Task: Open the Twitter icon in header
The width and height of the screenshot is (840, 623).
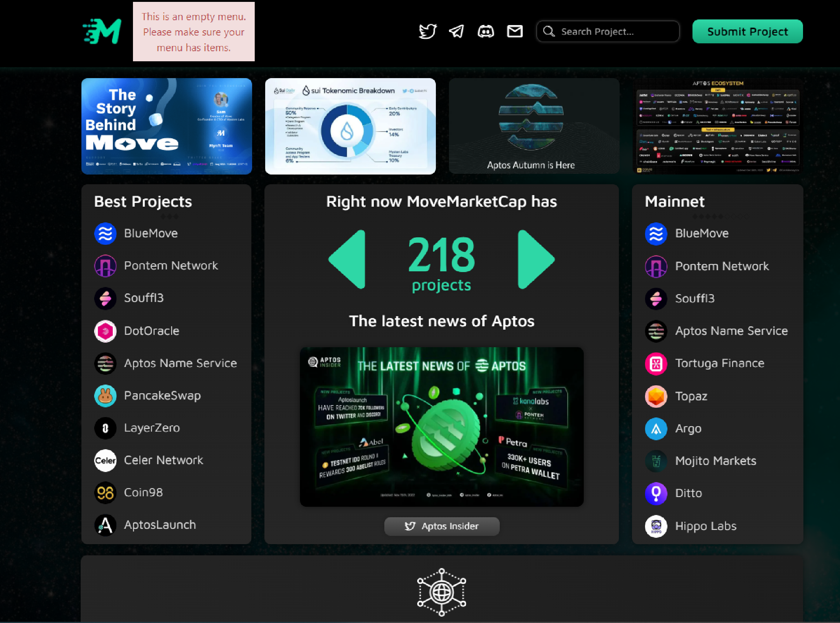Action: click(428, 31)
